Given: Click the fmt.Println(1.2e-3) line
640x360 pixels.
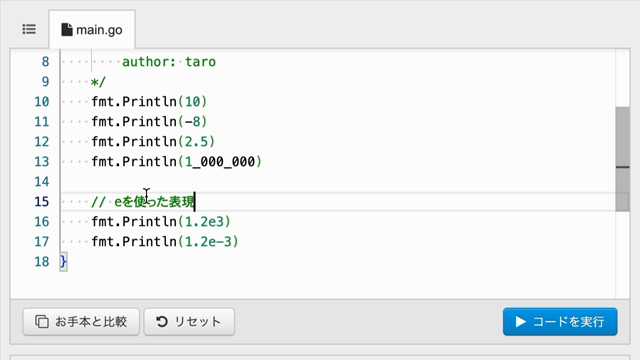Looking at the screenshot, I should [165, 242].
